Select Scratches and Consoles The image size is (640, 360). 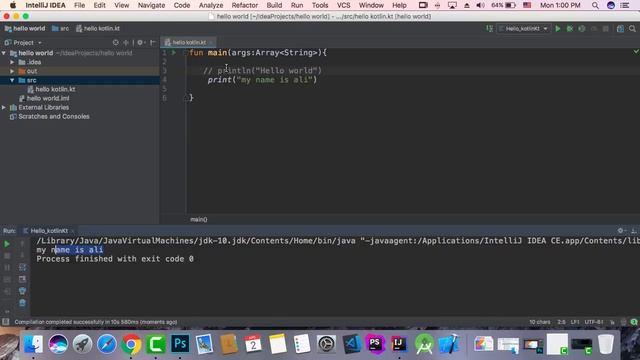pyautogui.click(x=49, y=117)
